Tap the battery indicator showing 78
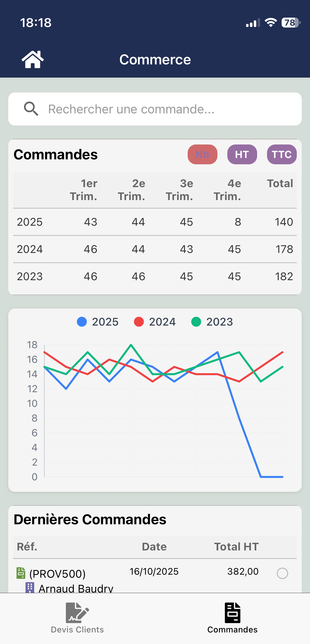Image resolution: width=310 pixels, height=644 pixels. pyautogui.click(x=290, y=23)
